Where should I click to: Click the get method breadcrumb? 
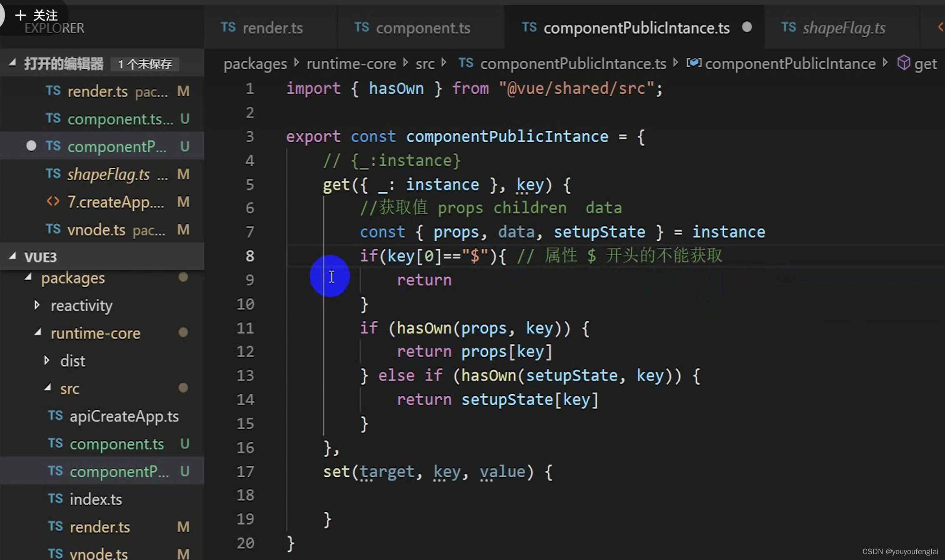coord(925,64)
